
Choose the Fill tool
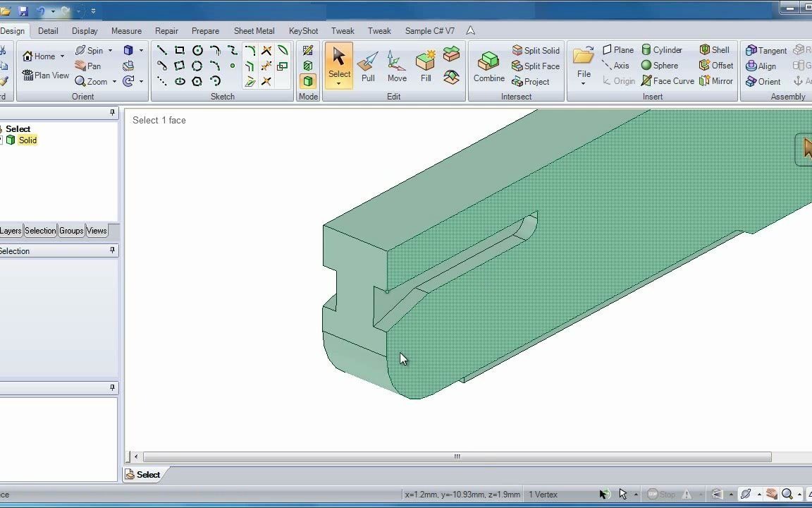tap(426, 66)
